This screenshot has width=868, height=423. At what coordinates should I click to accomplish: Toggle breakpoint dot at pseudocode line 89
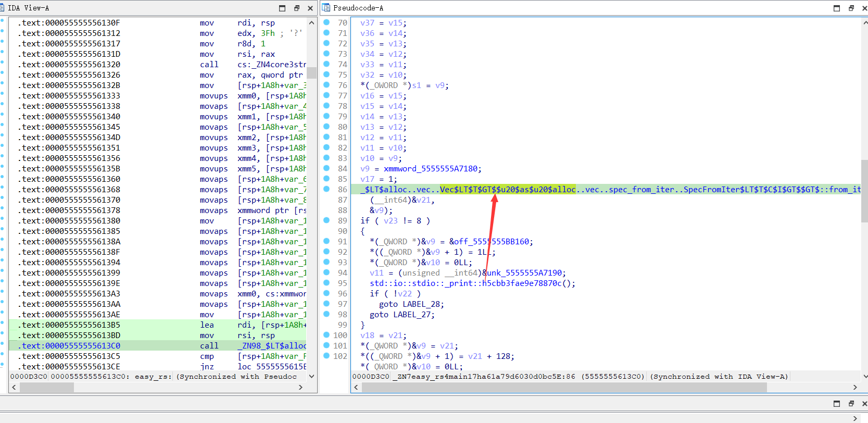pyautogui.click(x=326, y=220)
